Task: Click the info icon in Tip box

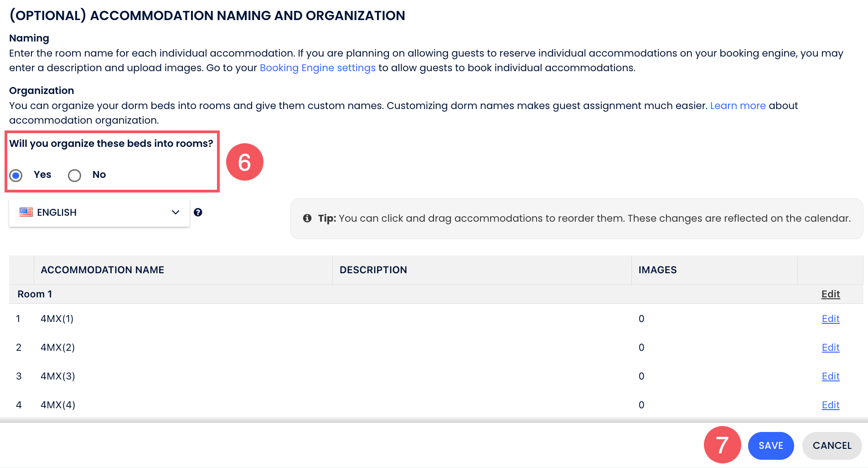Action: [x=307, y=218]
